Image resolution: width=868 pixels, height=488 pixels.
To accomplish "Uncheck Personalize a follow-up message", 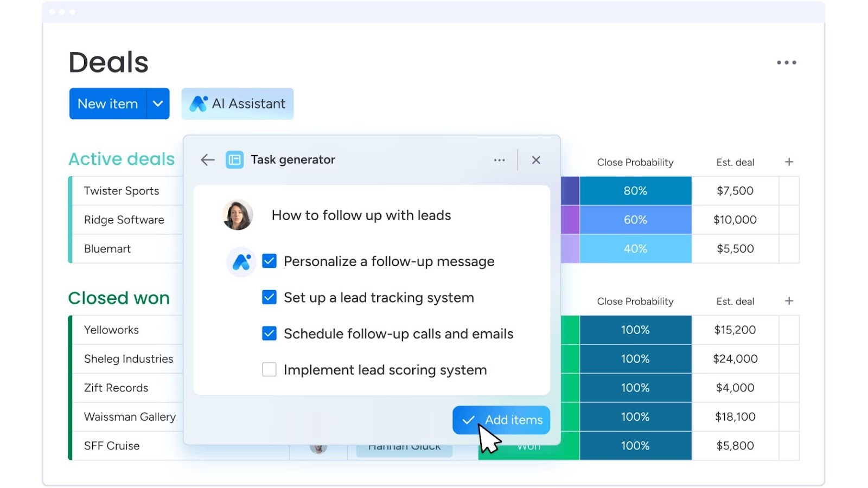I will pyautogui.click(x=269, y=261).
